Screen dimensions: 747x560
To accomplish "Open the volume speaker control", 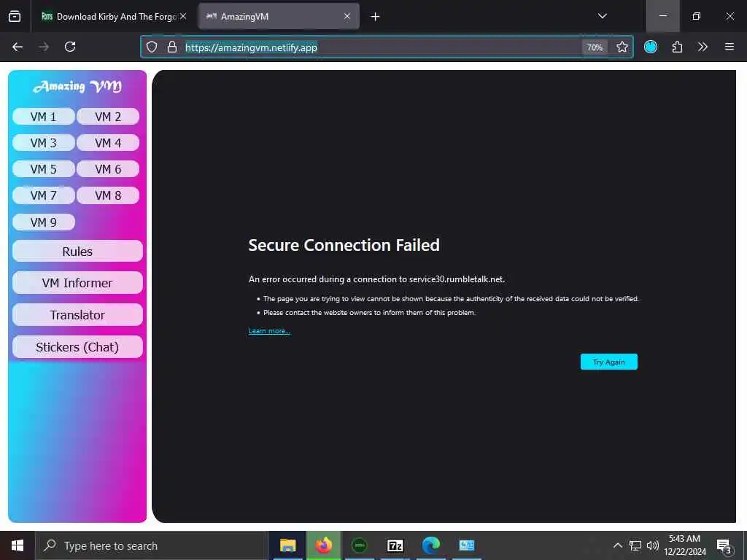I will [x=652, y=545].
